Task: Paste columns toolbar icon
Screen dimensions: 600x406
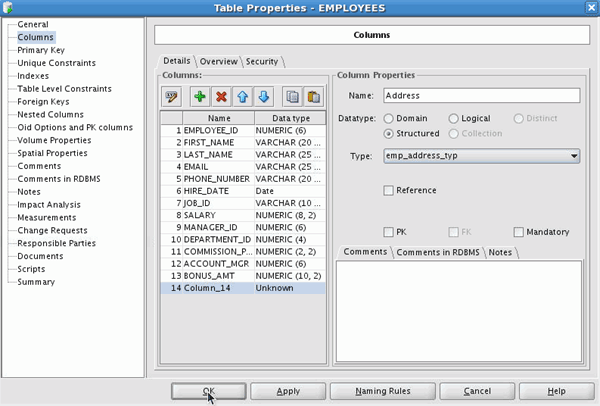Action: point(313,97)
